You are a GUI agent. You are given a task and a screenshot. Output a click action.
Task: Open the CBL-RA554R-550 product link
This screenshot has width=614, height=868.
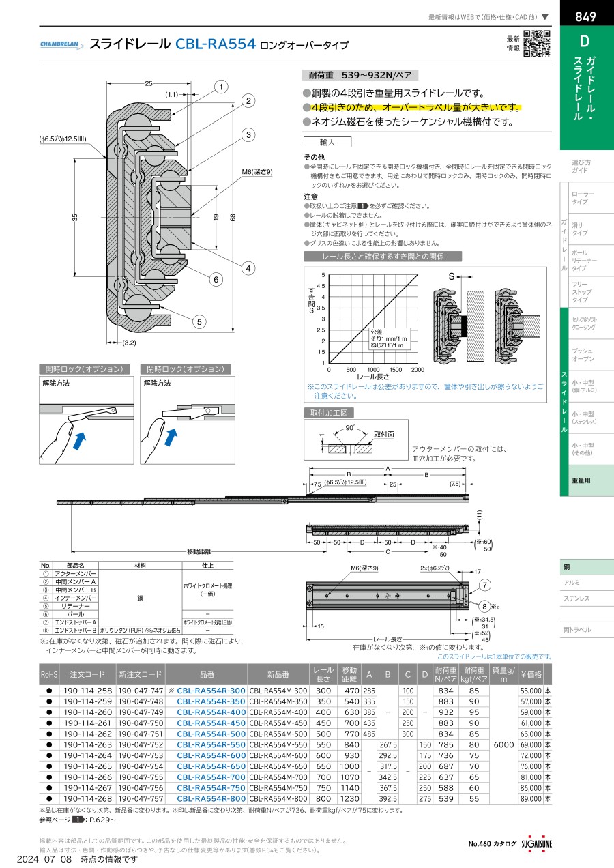[x=211, y=744]
